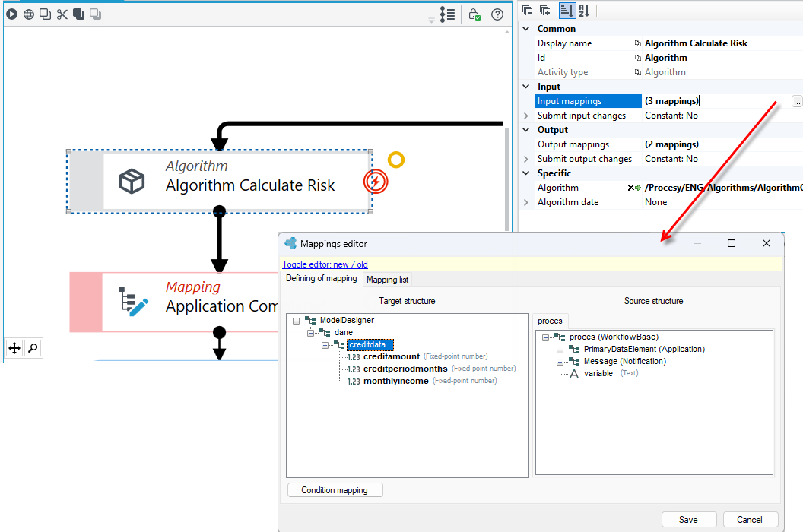
Task: Click the collapse all icon in the properties toolbar
Action: (x=527, y=10)
